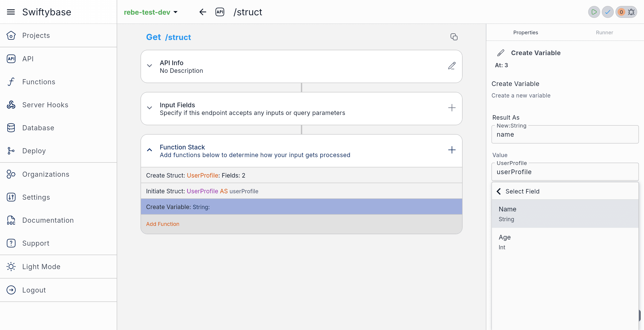Click the Logout arrow icon
The width and height of the screenshot is (644, 330).
11,290
